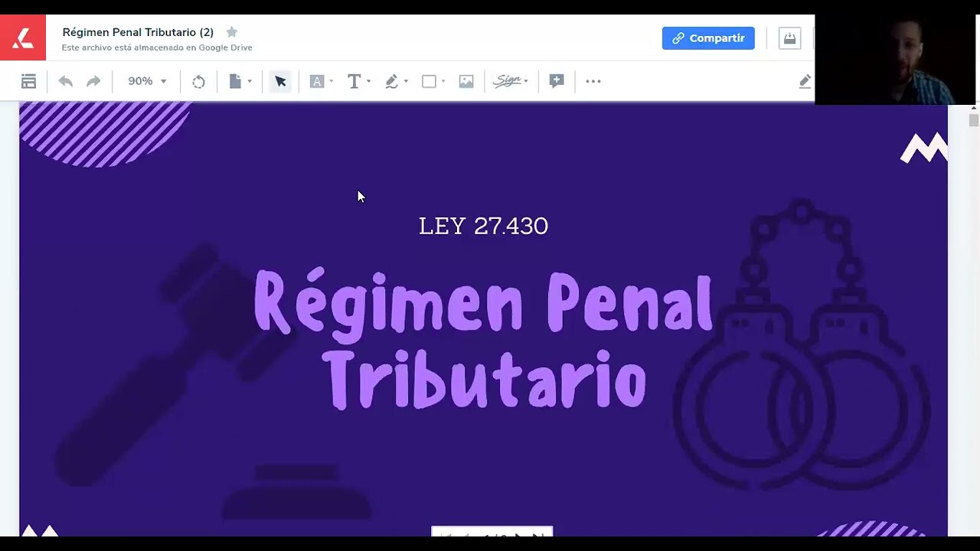Click the document title Régimen Penal Tributario (2)
Viewport: 980px width, 551px height.
(138, 32)
